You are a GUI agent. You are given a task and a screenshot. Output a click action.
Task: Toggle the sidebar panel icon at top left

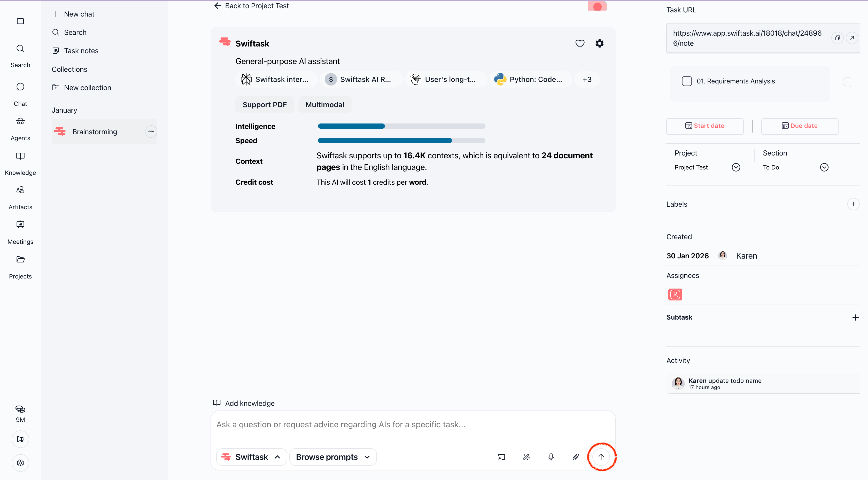tap(20, 21)
